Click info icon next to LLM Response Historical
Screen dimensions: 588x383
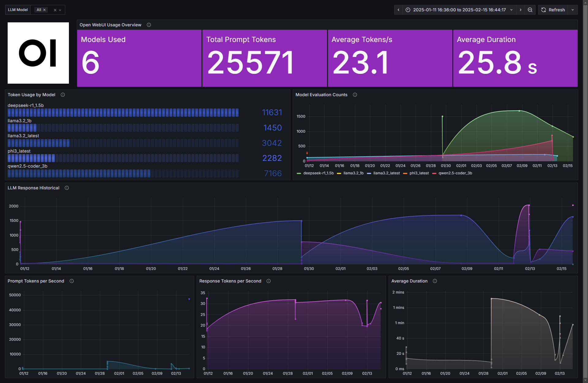pyautogui.click(x=67, y=188)
